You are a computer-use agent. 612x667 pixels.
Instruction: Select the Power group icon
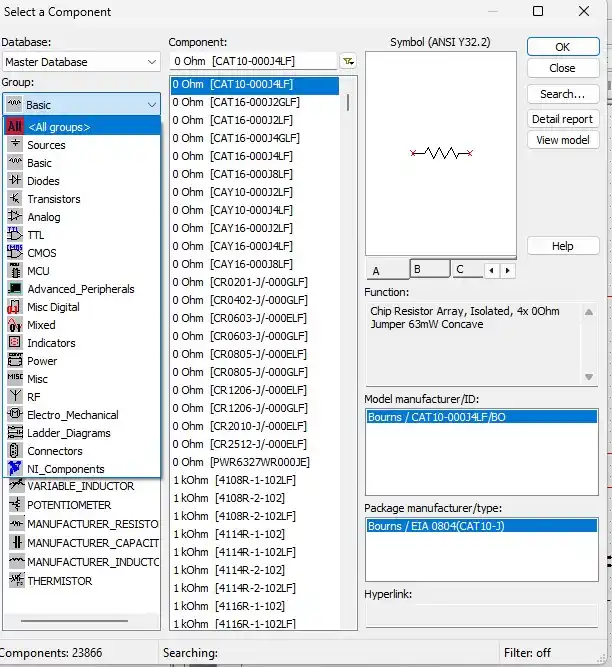15,360
